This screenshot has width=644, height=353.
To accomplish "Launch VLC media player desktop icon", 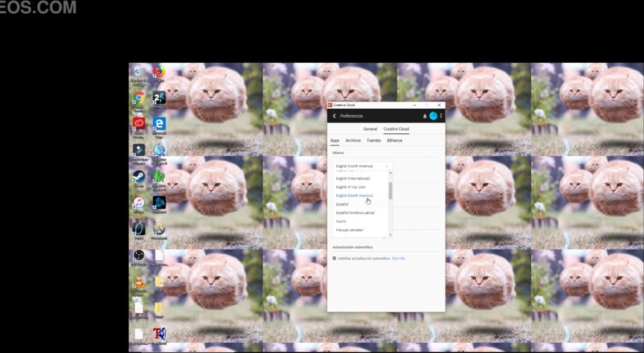I will point(139,281).
